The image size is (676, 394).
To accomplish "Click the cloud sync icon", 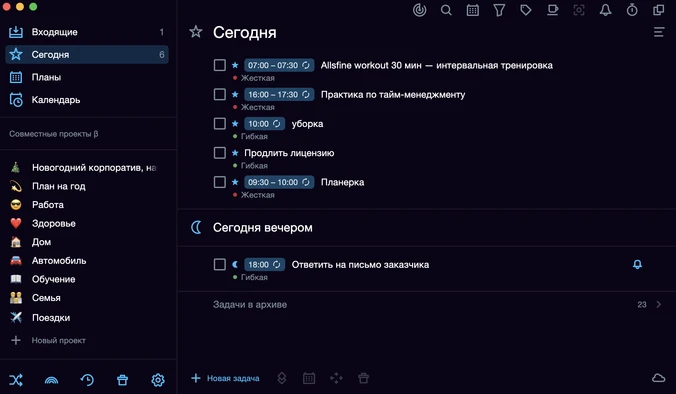I will [658, 378].
